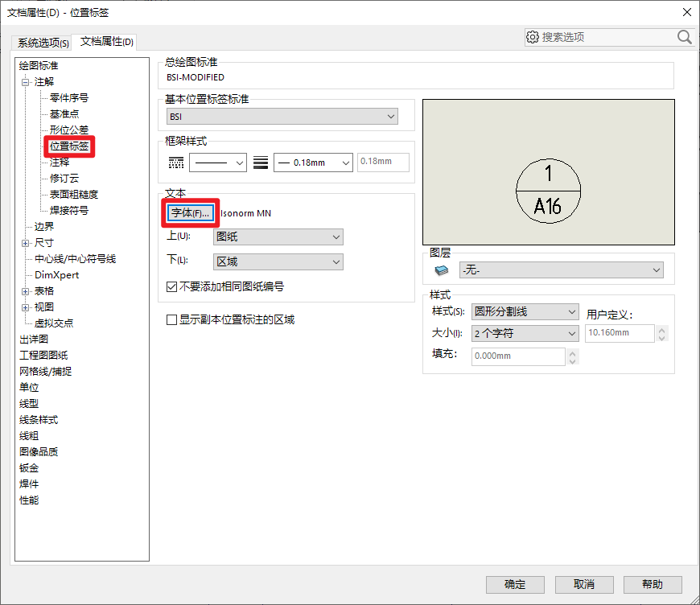This screenshot has height=605, width=700.
Task: Select DimXpert in the tree
Action: coord(56,275)
